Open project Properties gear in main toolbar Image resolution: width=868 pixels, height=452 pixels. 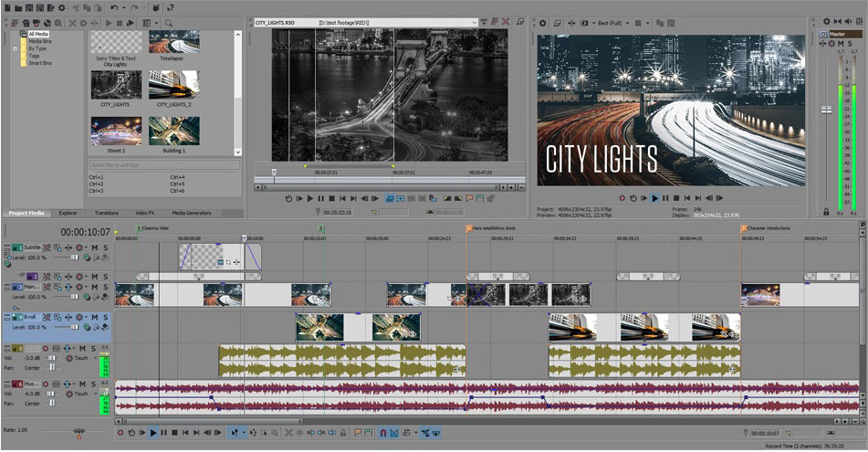tap(61, 7)
